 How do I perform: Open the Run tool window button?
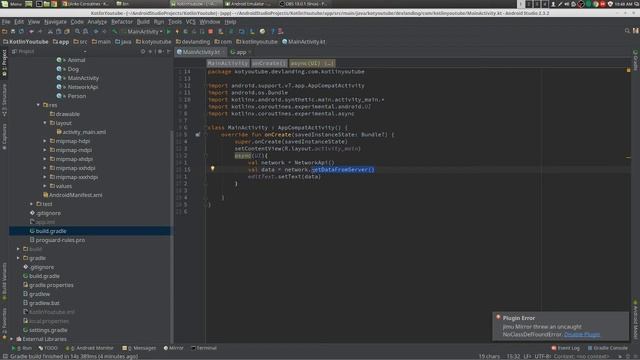coord(22,348)
